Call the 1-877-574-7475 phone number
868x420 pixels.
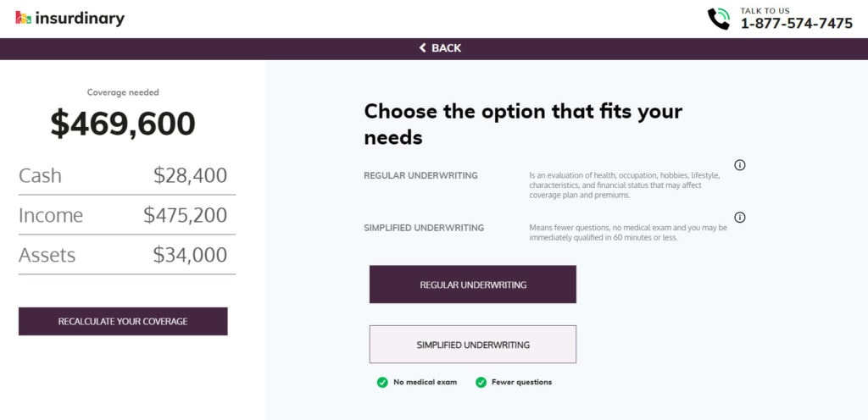click(x=797, y=23)
